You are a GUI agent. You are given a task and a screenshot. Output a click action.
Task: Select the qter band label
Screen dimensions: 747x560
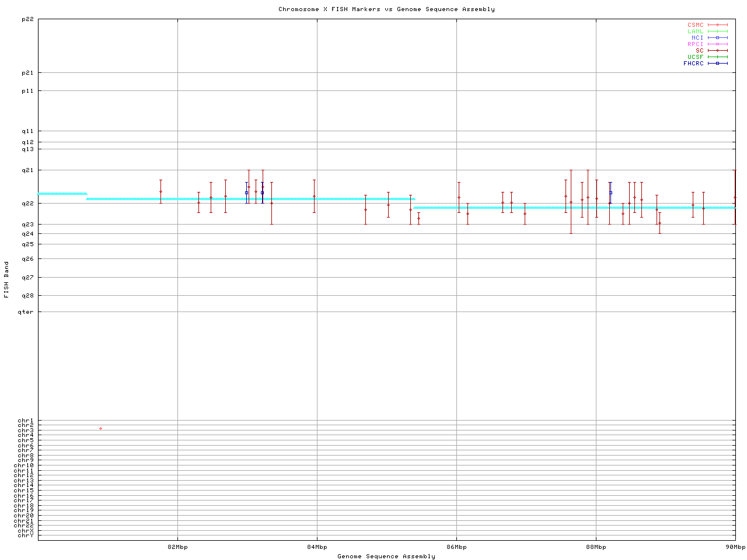26,312
